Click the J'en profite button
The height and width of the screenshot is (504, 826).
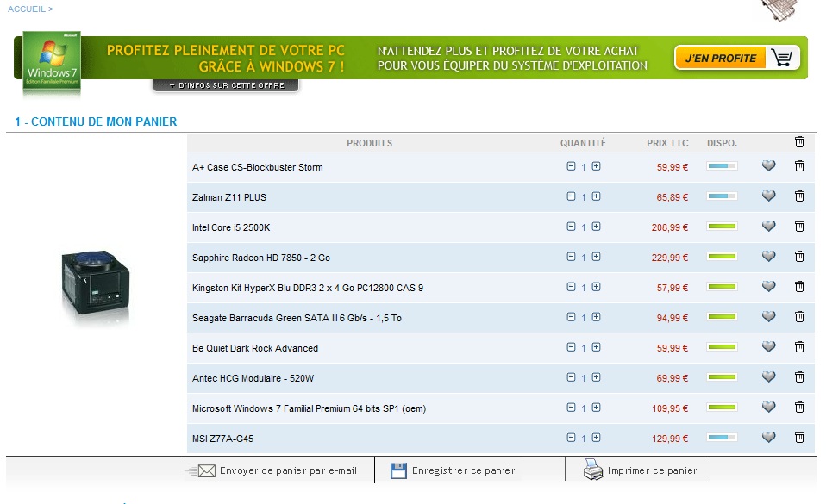[737, 58]
